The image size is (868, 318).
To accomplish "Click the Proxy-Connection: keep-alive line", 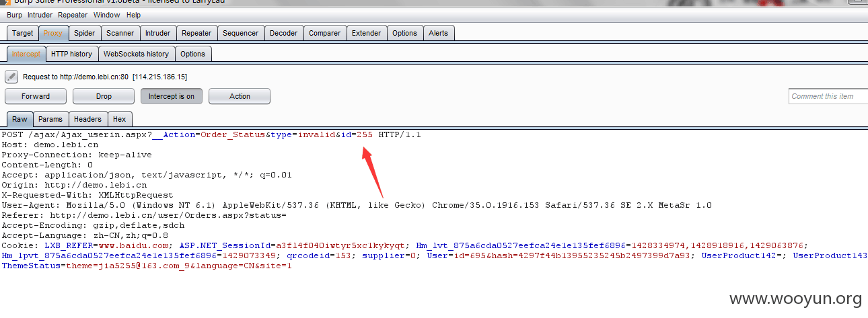I will (x=77, y=155).
